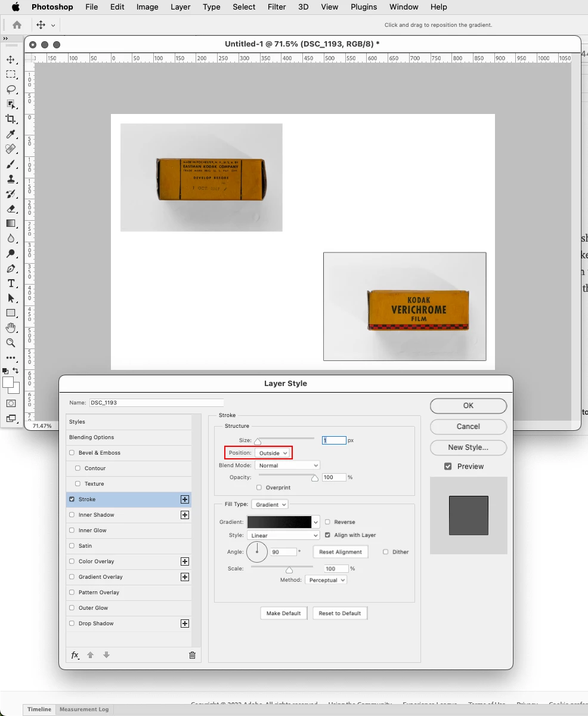Open the Edit Toolbar three-dots menu

pos(11,358)
